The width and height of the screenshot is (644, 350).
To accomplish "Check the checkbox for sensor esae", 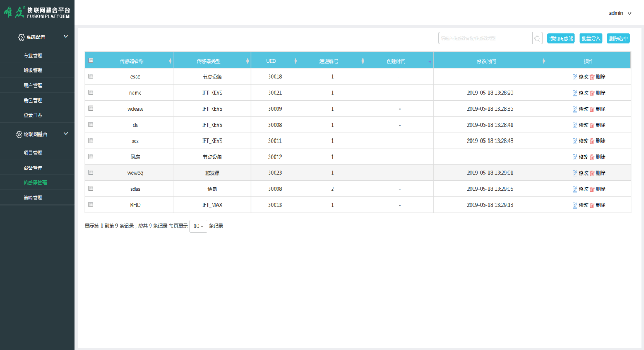I will 91,77.
